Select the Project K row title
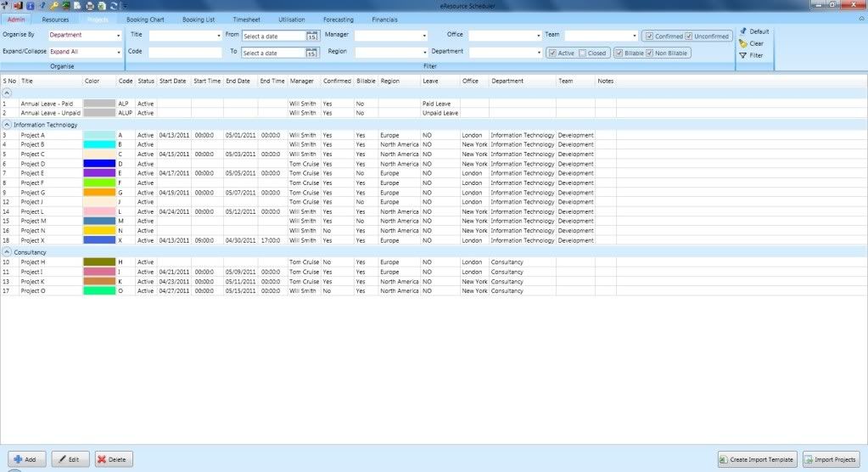 (32, 282)
